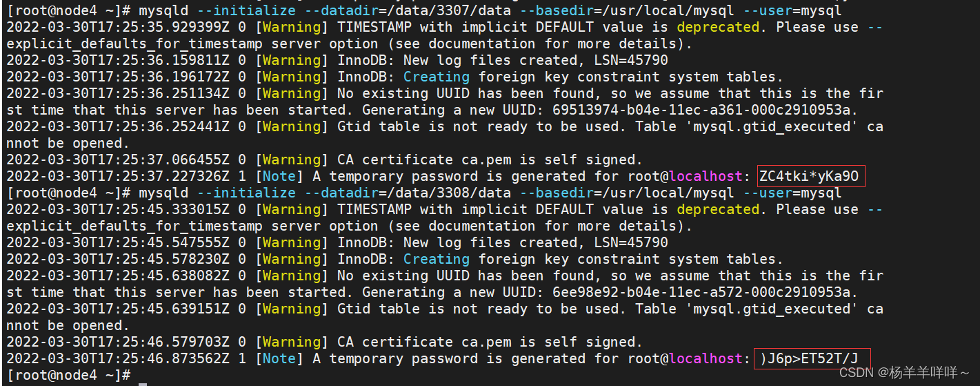Click timestamp 2022-03-30T17:25:36.159811Z
Screen dimensions: 980x386
point(118,61)
